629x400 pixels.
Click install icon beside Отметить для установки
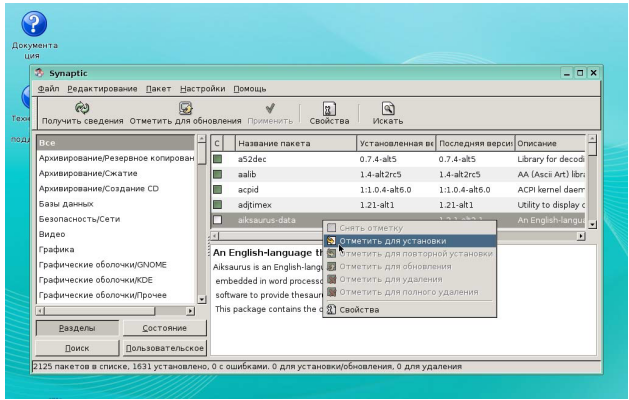[331, 241]
